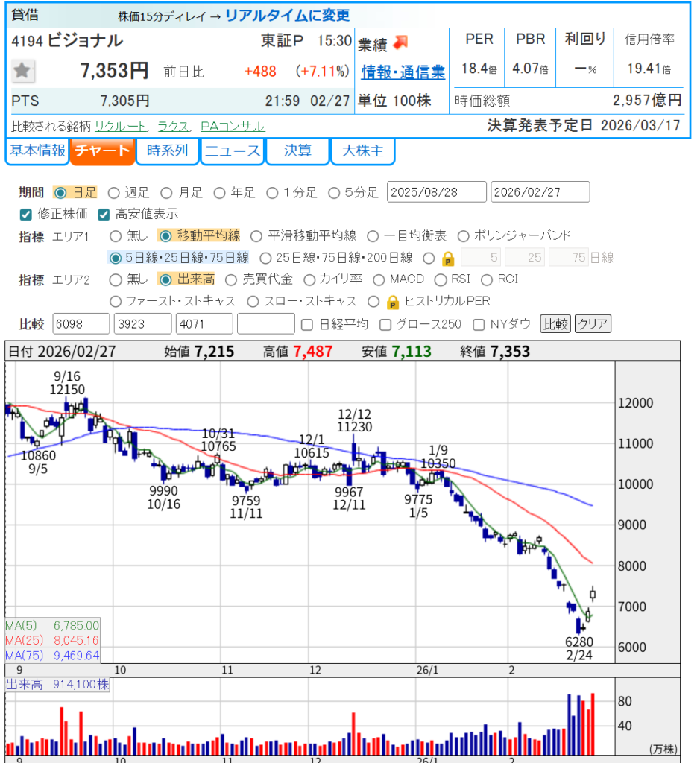Click the red earnings trend arrow icon
This screenshot has height=763, width=700.
(x=401, y=43)
